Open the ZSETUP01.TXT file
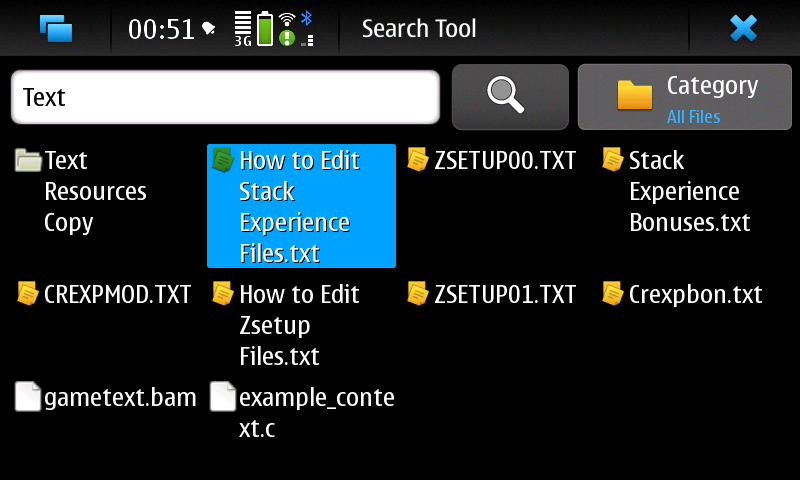This screenshot has height=480, width=800. click(492, 294)
